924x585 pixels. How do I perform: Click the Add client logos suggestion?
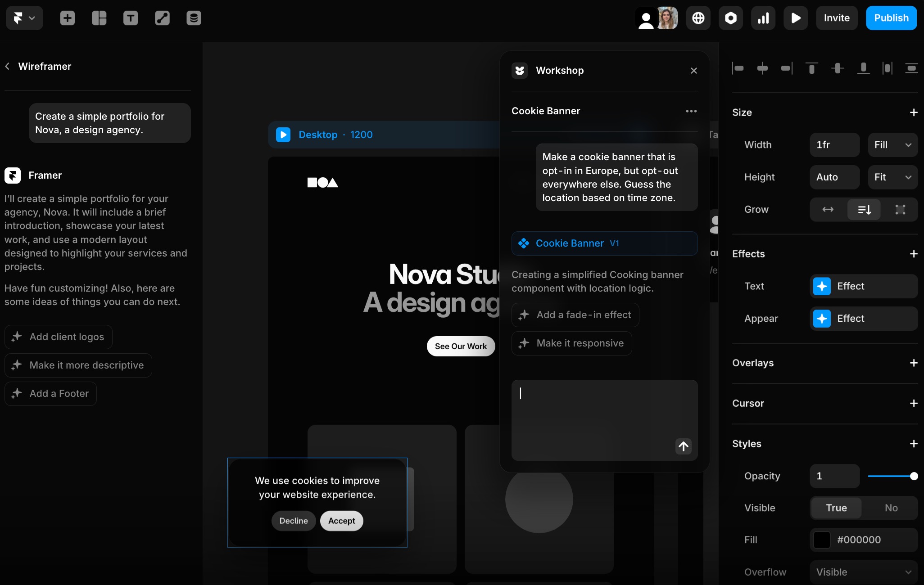[59, 337]
